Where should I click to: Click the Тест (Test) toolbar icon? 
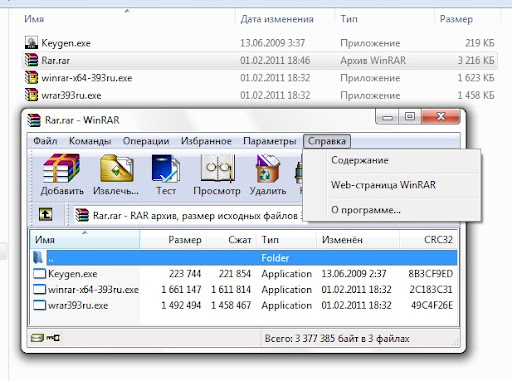point(166,168)
